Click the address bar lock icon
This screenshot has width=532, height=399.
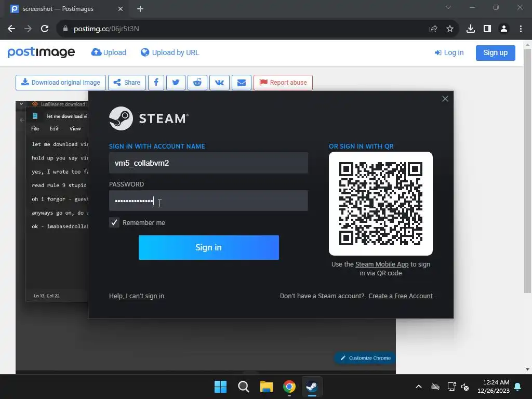(x=65, y=29)
